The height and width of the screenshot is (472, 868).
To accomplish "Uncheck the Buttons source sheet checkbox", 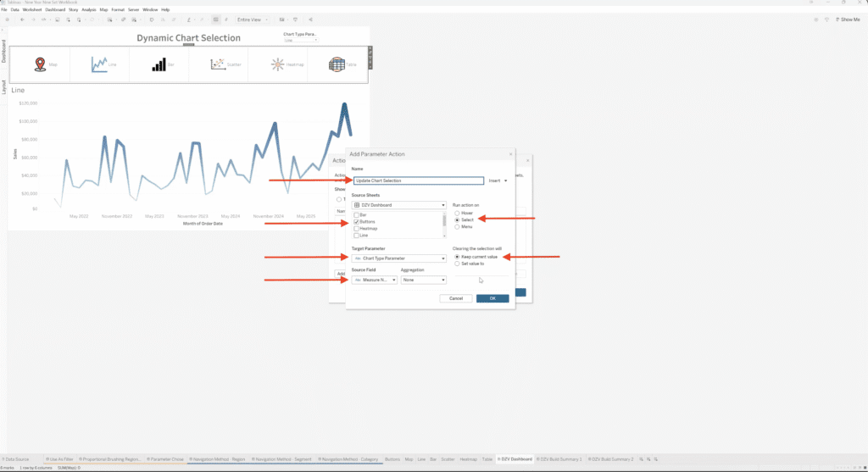I will pos(356,222).
